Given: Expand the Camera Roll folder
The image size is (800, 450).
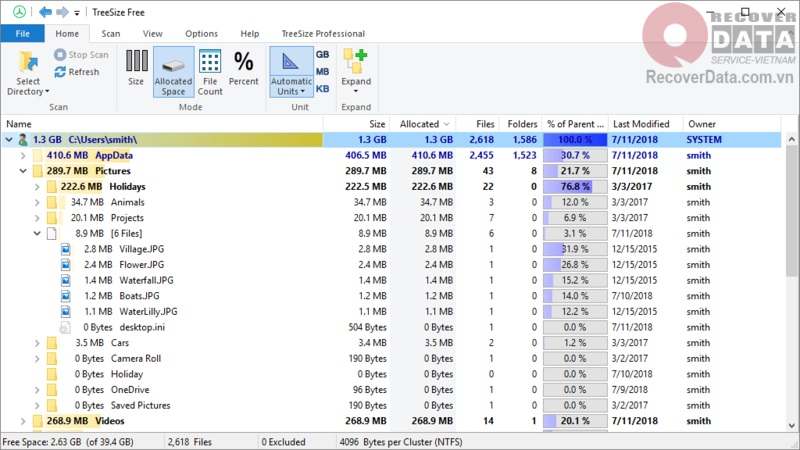Looking at the screenshot, I should [x=37, y=359].
